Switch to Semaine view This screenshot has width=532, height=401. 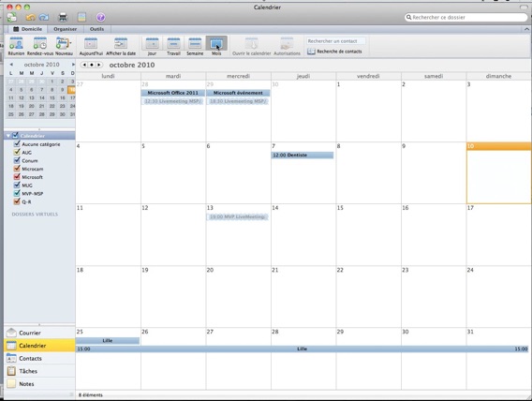(x=195, y=47)
